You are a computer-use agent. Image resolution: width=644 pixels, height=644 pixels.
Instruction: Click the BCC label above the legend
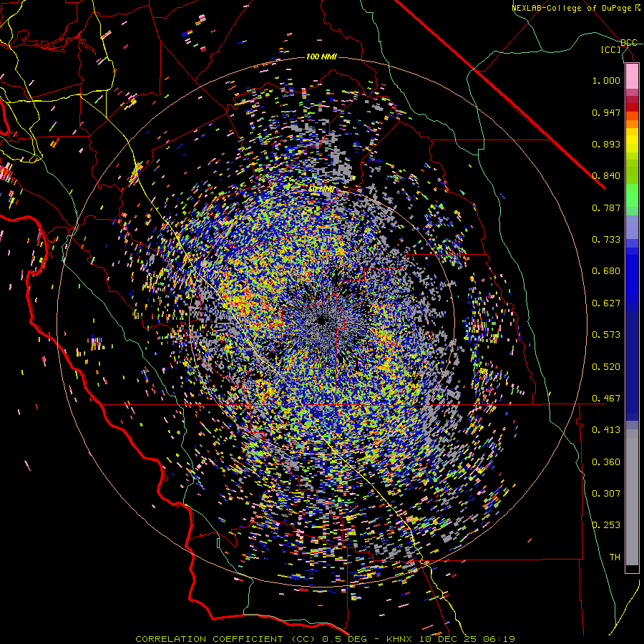tap(628, 43)
